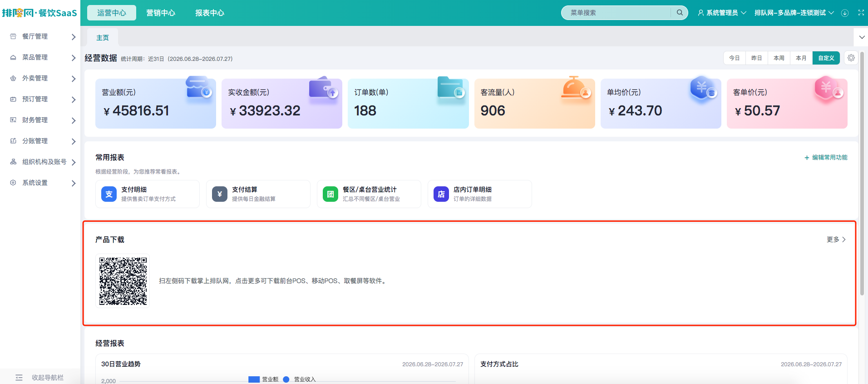Open the 支付结算 report title
The height and width of the screenshot is (384, 868).
pyautogui.click(x=245, y=190)
